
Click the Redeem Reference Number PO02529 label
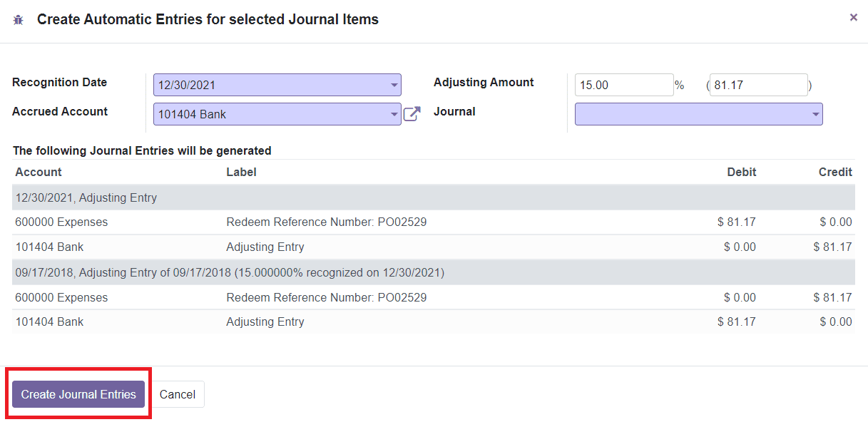click(x=326, y=222)
